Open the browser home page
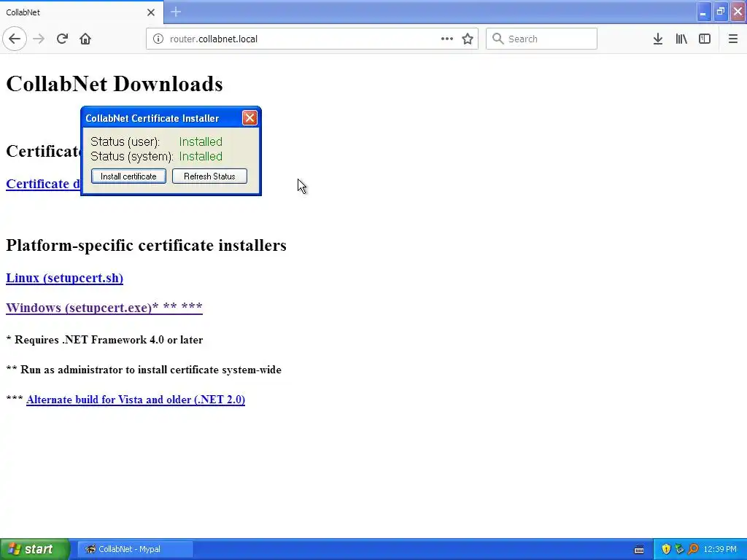Viewport: 747px width, 560px height. click(85, 39)
